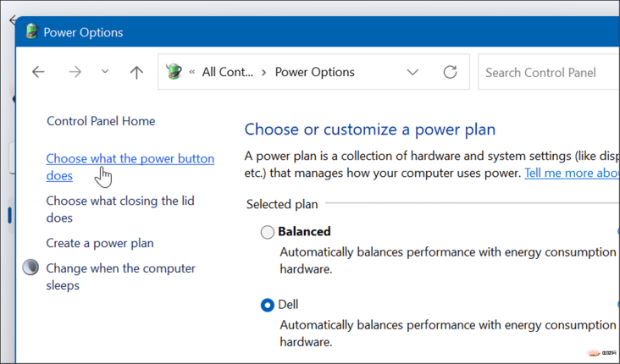Click the double chevron before All Control Panel Items
620x364 pixels.
point(192,72)
